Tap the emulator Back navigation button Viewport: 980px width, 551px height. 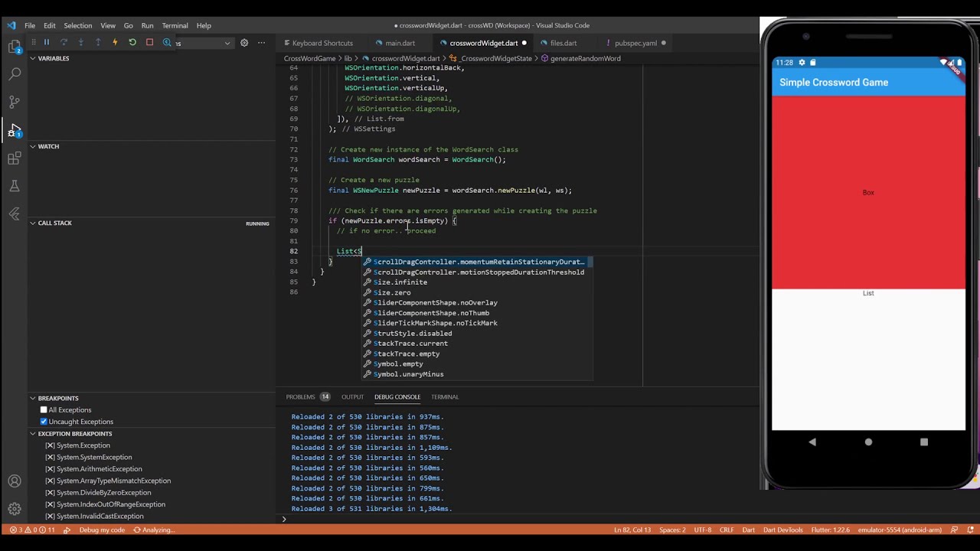click(812, 442)
